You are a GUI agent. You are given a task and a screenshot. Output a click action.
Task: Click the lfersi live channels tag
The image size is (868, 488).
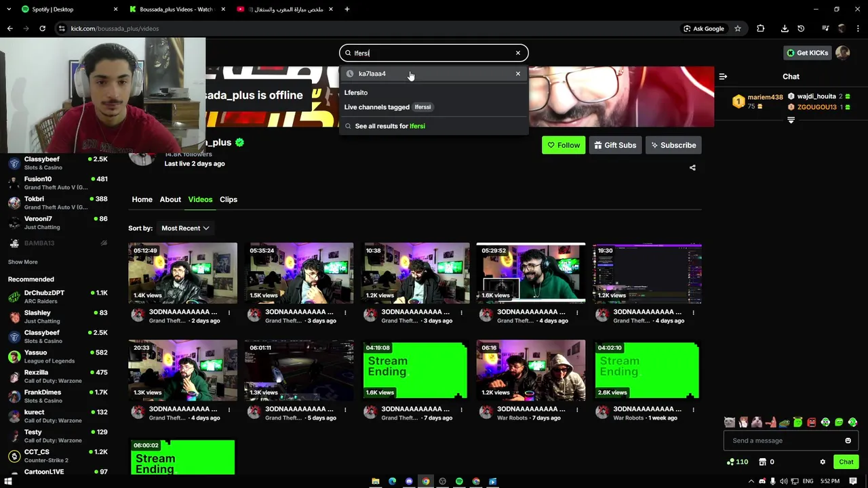tap(422, 107)
